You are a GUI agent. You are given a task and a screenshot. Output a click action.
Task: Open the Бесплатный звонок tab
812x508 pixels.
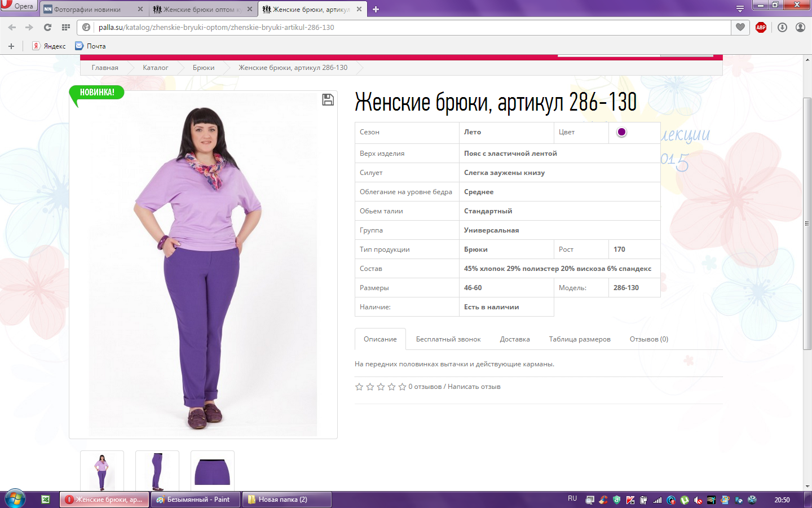(448, 339)
